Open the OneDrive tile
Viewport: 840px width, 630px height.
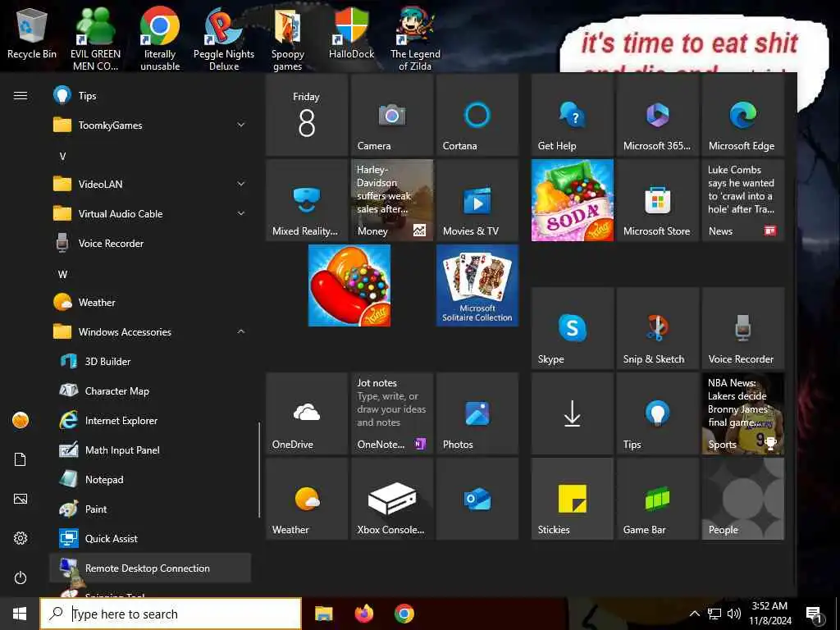click(307, 413)
